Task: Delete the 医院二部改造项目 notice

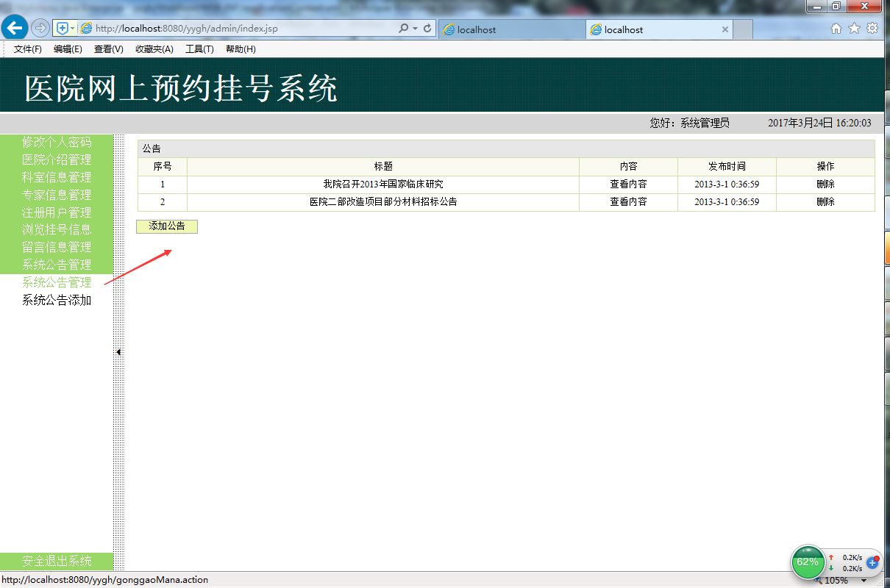Action: pos(825,202)
